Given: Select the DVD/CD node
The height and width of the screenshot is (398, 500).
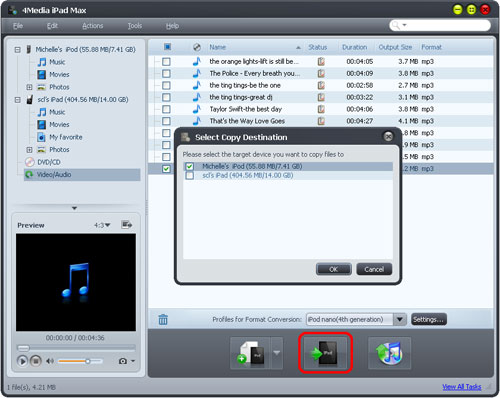Looking at the screenshot, I should point(43,162).
